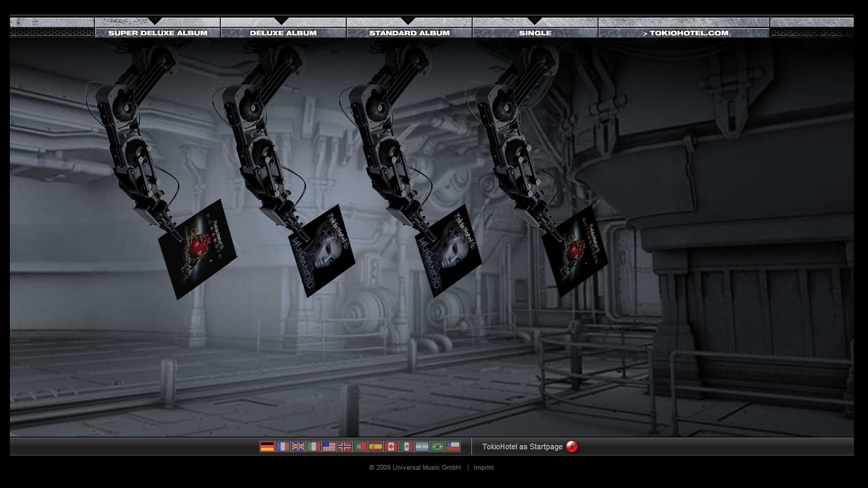This screenshot has height=488, width=868.
Task: Pick the Portuguese flag
Action: point(360,447)
